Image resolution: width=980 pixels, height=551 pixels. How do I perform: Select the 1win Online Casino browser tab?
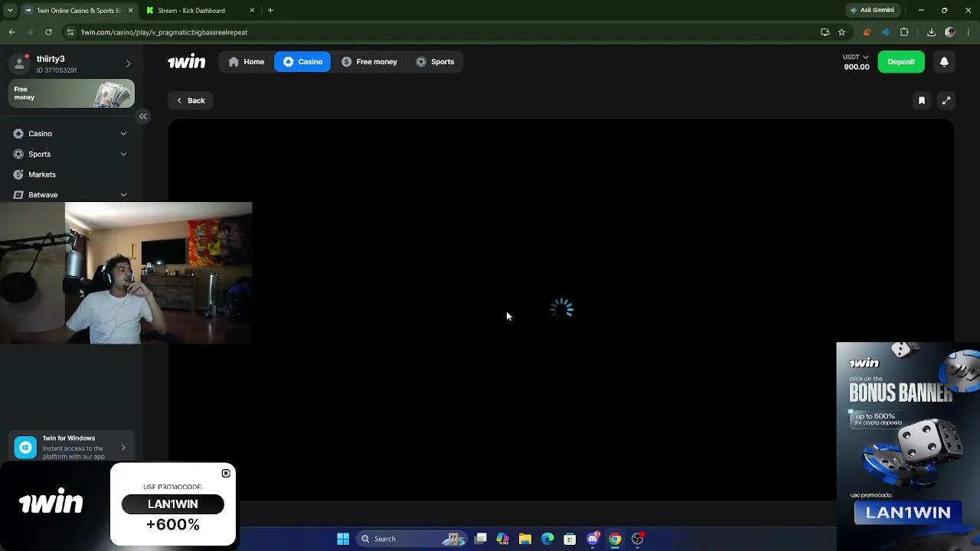[x=79, y=11]
